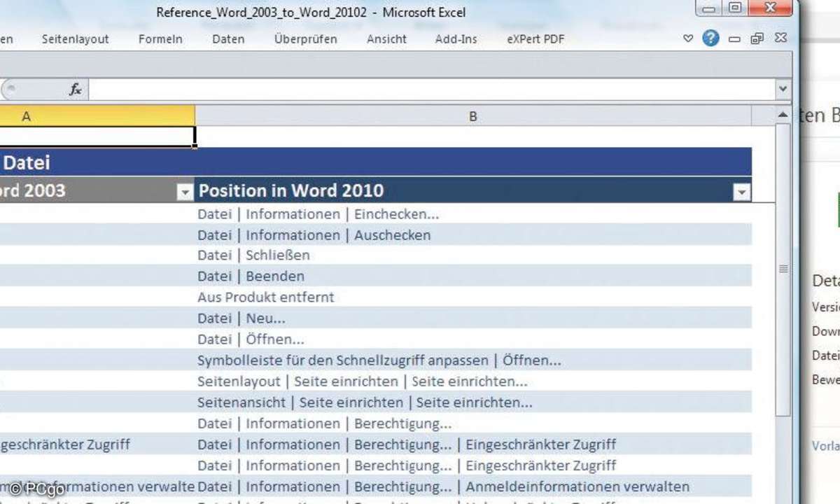Viewport: 840px width, 504px height.
Task: Open filter dropdown for Position in Word 2010
Action: (741, 192)
